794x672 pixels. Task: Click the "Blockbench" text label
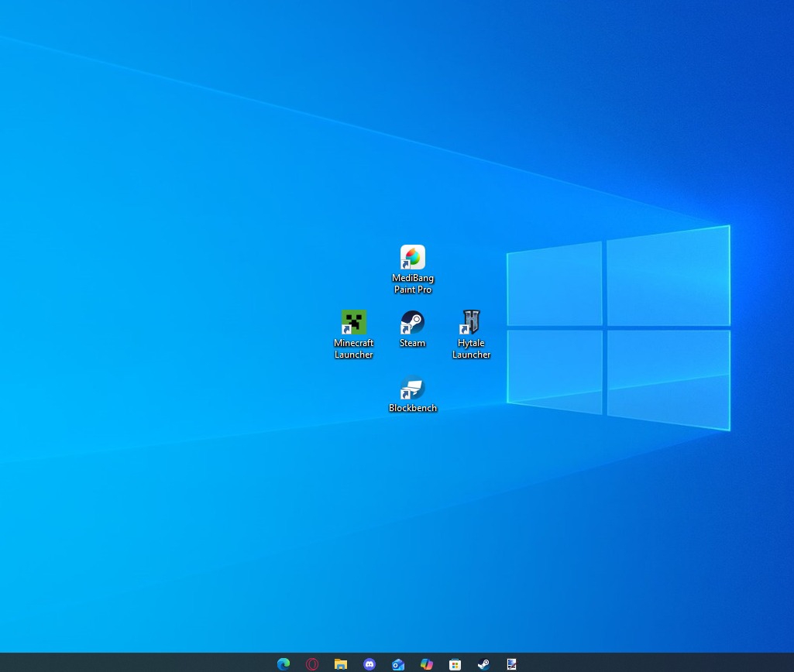413,408
